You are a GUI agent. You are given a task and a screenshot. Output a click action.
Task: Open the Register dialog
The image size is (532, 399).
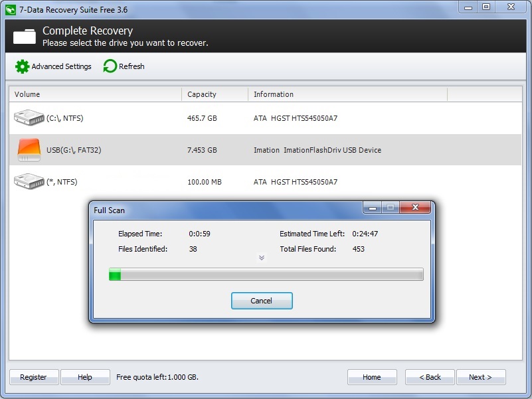tap(33, 376)
